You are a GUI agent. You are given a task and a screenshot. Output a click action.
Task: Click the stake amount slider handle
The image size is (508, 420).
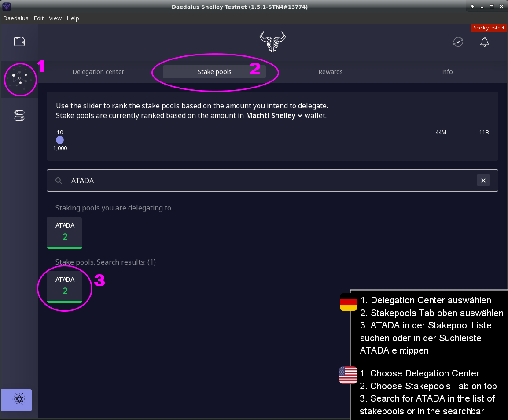[59, 140]
